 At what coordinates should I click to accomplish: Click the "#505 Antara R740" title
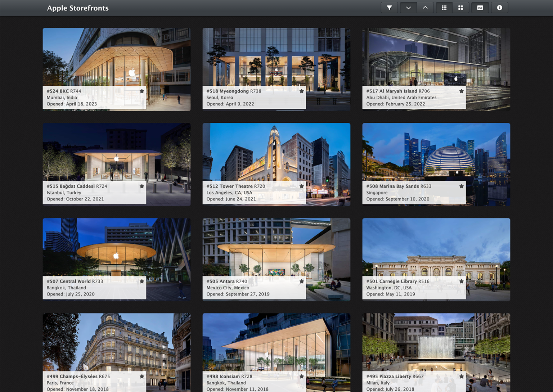tap(227, 281)
